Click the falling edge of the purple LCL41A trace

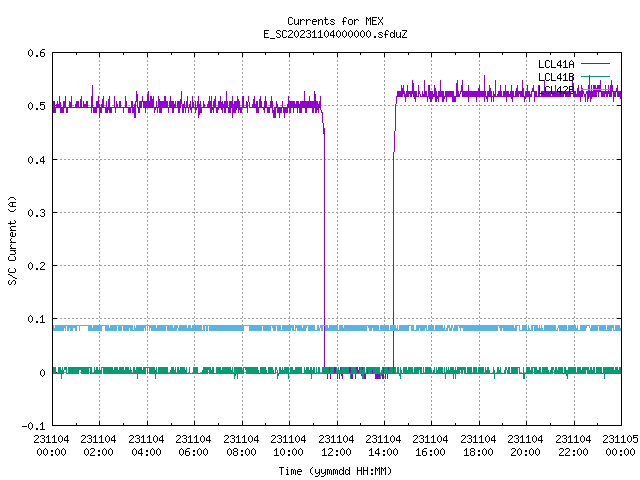[324, 245]
